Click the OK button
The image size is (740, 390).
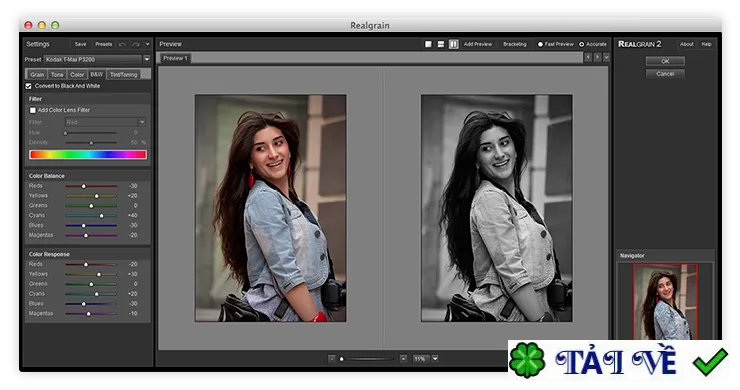click(665, 61)
